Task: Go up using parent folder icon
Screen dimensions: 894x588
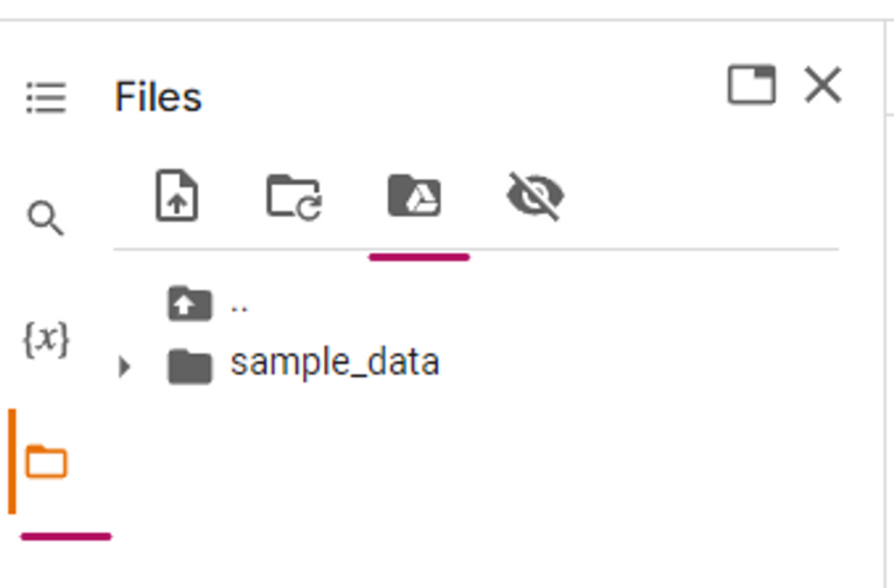Action: click(x=189, y=304)
